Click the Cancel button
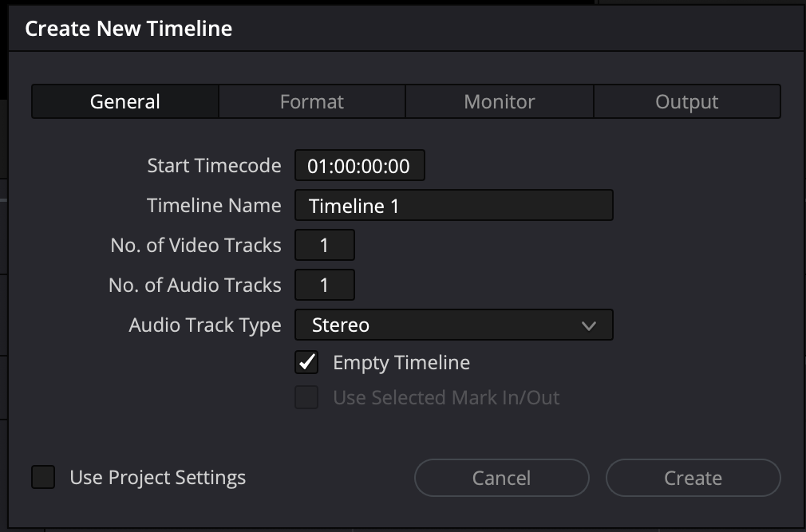The width and height of the screenshot is (806, 532). click(501, 477)
